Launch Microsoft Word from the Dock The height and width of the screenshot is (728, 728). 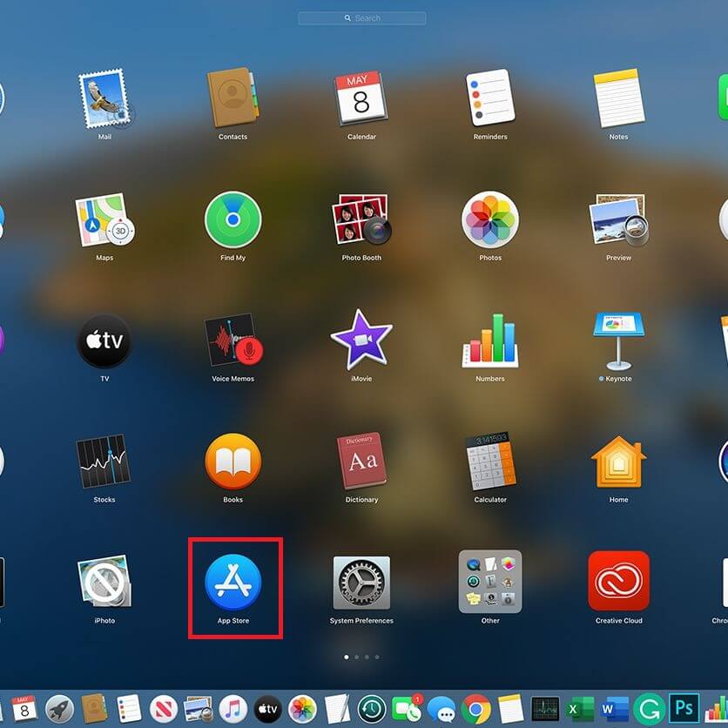(x=615, y=709)
